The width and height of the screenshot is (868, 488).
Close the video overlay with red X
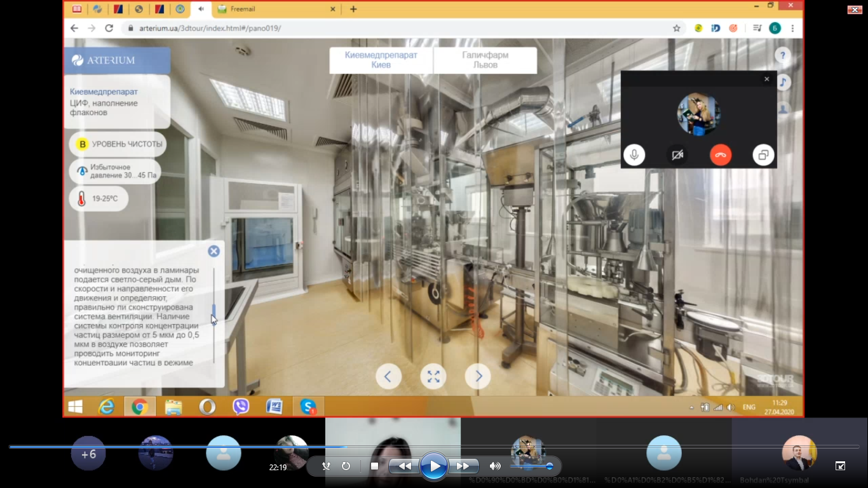point(855,9)
